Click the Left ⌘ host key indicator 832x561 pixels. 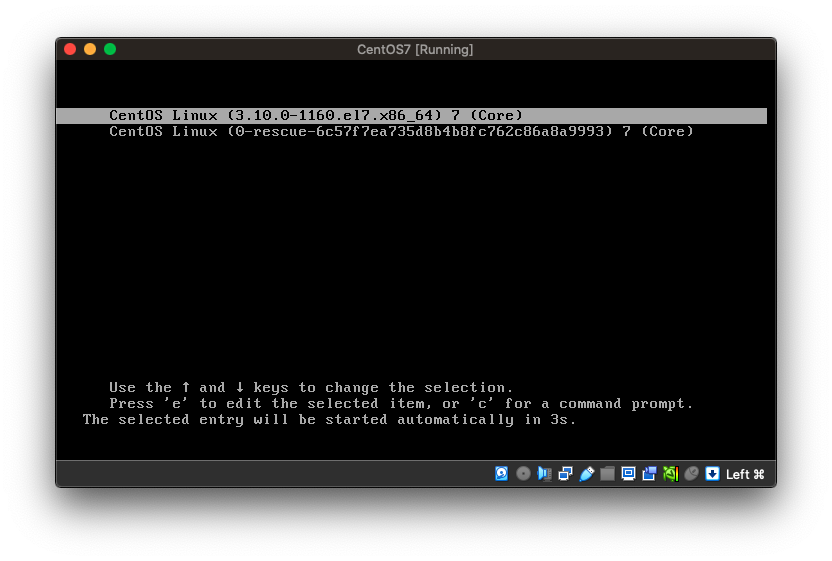(745, 474)
